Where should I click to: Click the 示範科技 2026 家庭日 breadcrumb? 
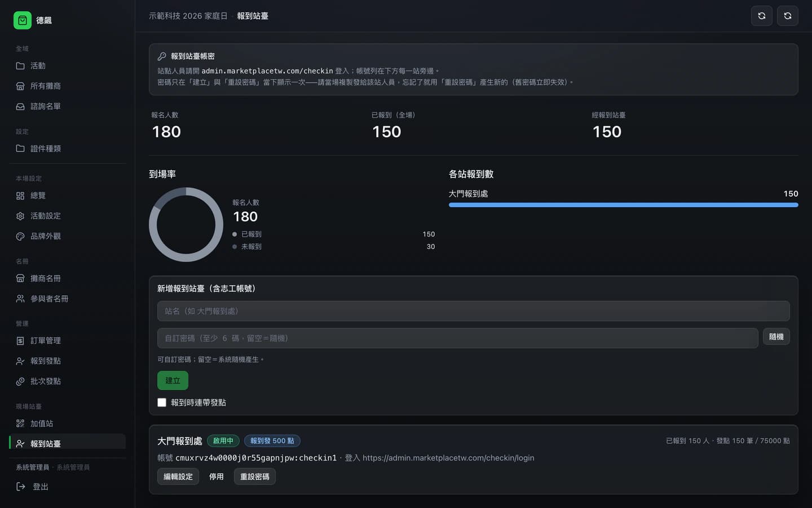tap(188, 16)
